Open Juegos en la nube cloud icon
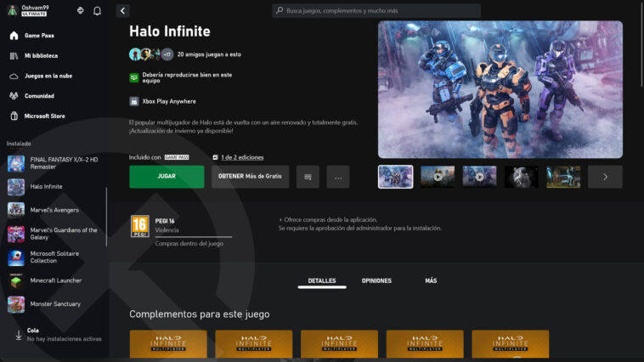This screenshot has width=644, height=362. tap(14, 76)
